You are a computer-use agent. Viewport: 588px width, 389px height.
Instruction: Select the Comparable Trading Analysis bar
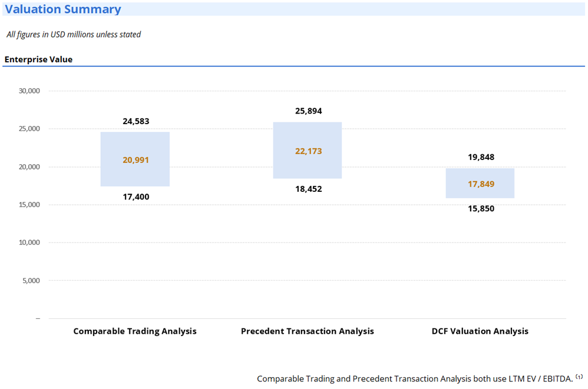(x=135, y=144)
